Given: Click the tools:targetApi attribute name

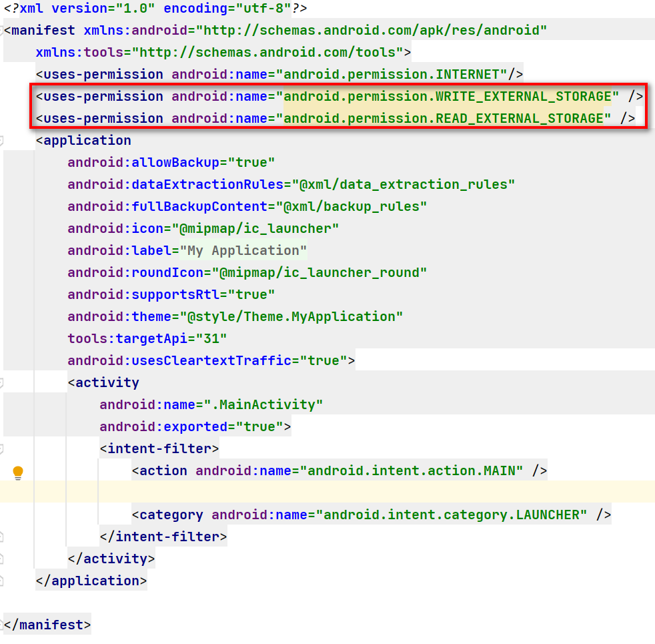Looking at the screenshot, I should click(127, 339).
